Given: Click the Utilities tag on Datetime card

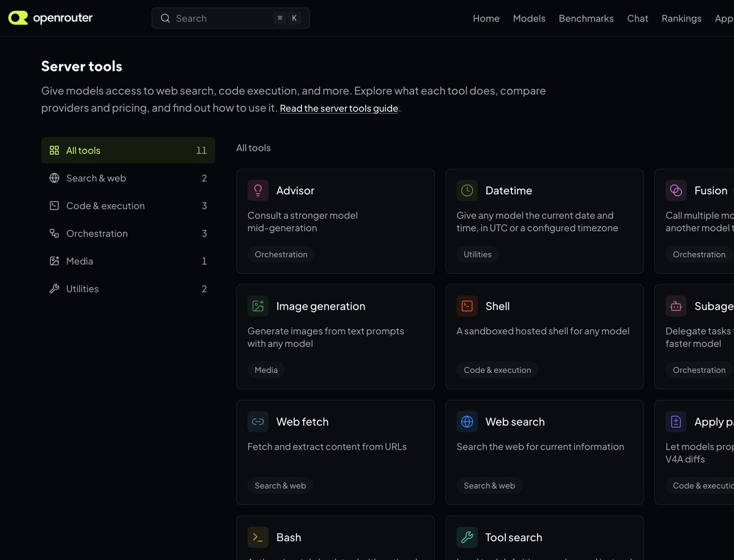Looking at the screenshot, I should pos(478,254).
